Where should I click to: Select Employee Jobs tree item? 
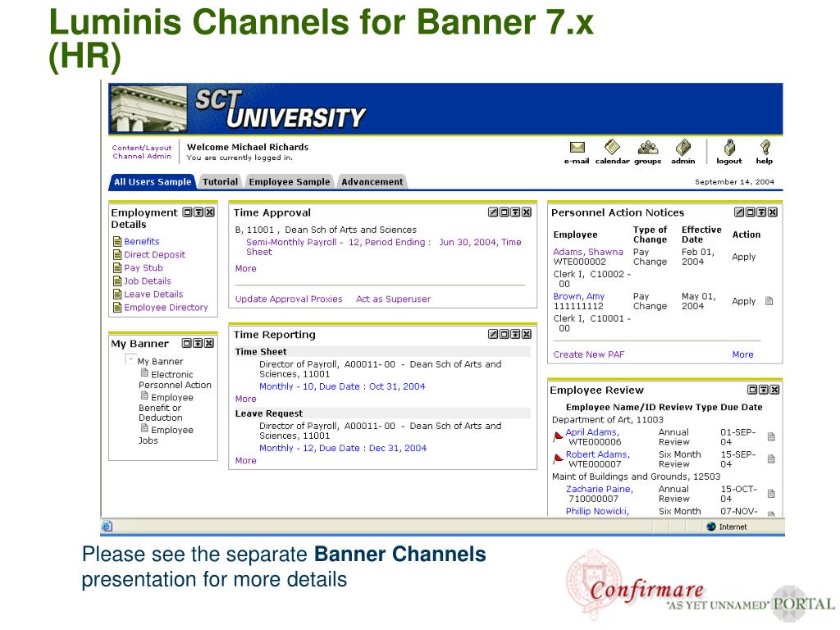pyautogui.click(x=167, y=436)
